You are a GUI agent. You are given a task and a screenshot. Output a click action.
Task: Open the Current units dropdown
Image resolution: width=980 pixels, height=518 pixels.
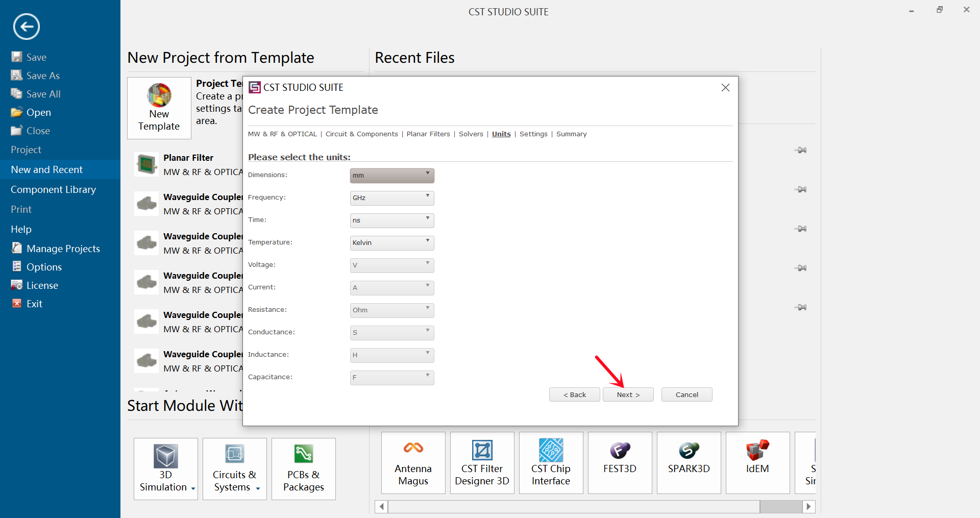pos(392,288)
